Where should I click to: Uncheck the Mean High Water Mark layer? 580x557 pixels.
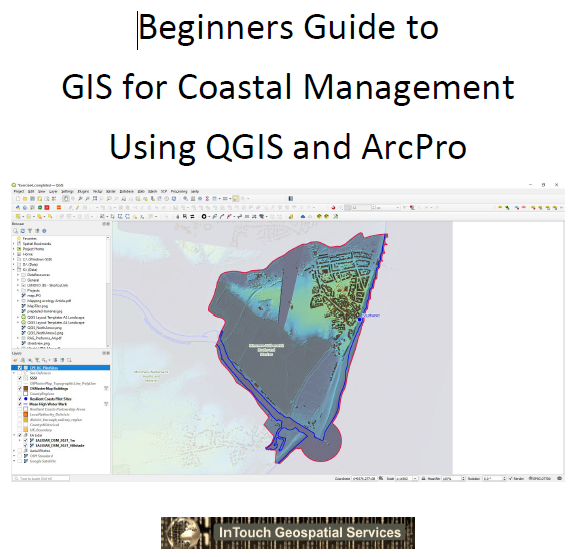tap(20, 404)
